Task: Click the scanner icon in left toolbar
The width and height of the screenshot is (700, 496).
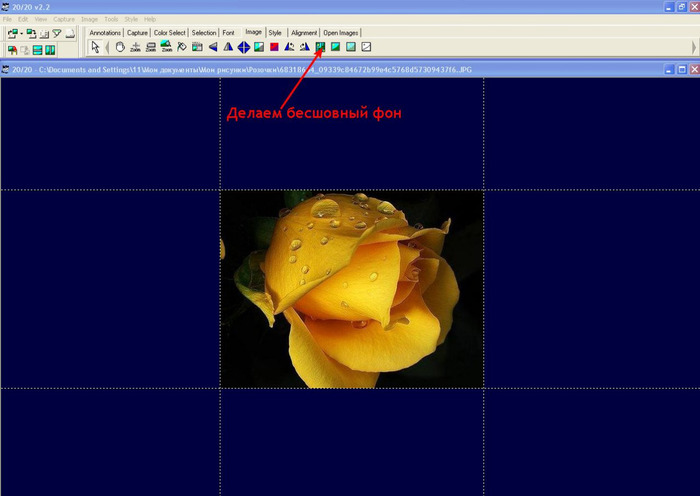Action: pyautogui.click(x=70, y=33)
